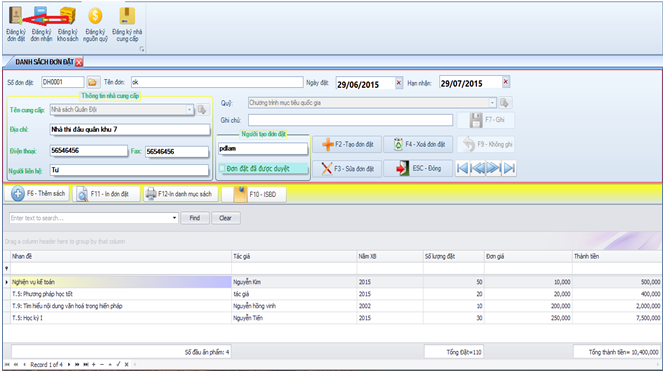The image size is (663, 372).
Task: Click the Find button
Action: click(195, 218)
